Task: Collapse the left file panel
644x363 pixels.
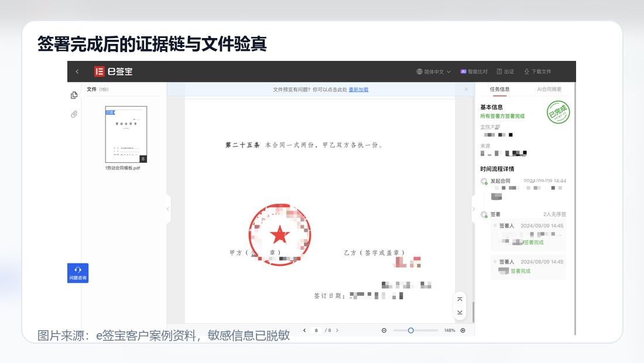Action: (168, 209)
